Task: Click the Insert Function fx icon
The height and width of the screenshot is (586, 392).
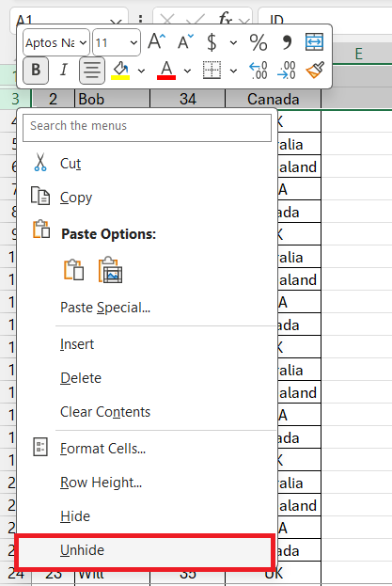Action: tap(225, 19)
